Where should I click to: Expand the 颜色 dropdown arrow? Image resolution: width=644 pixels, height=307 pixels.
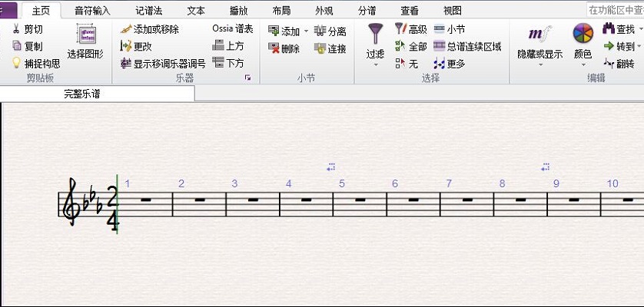click(x=583, y=64)
